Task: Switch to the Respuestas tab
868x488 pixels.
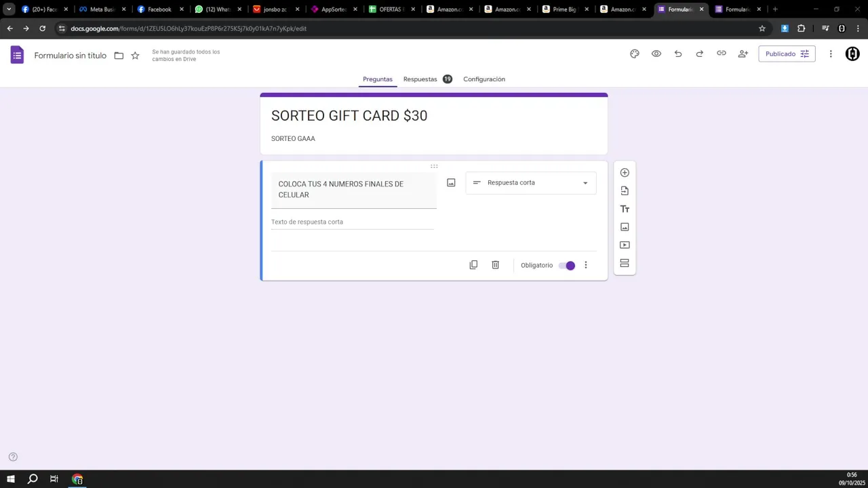Action: [420, 79]
